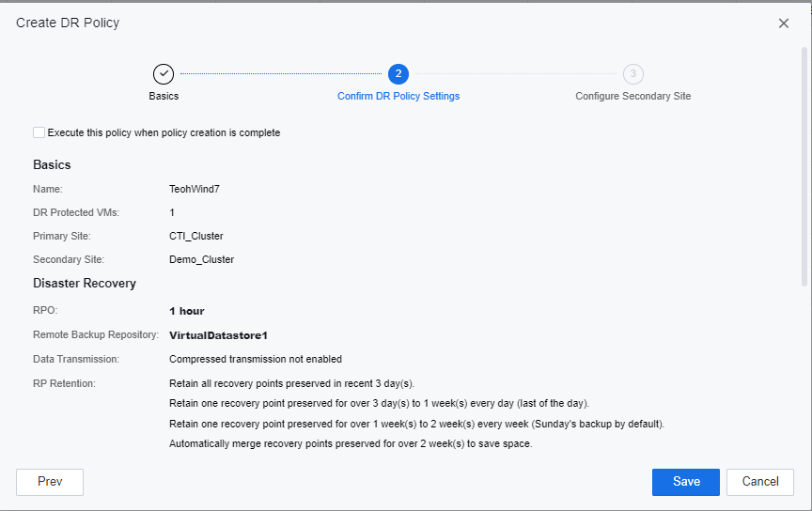Click the RPO value 1 hour

click(187, 311)
